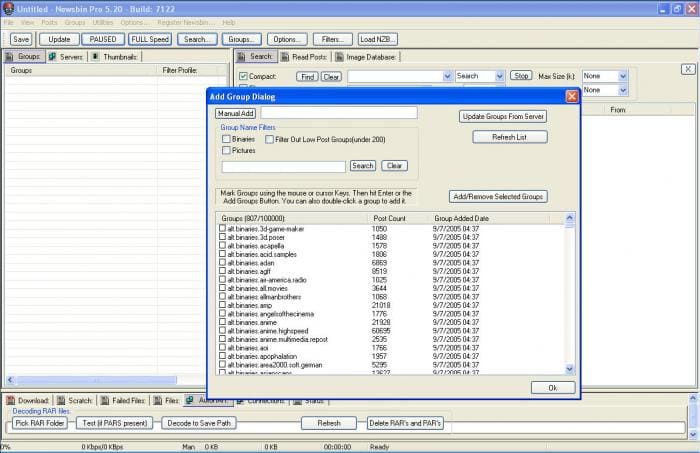The width and height of the screenshot is (700, 453).
Task: Click the Save toolbar button
Action: click(21, 39)
